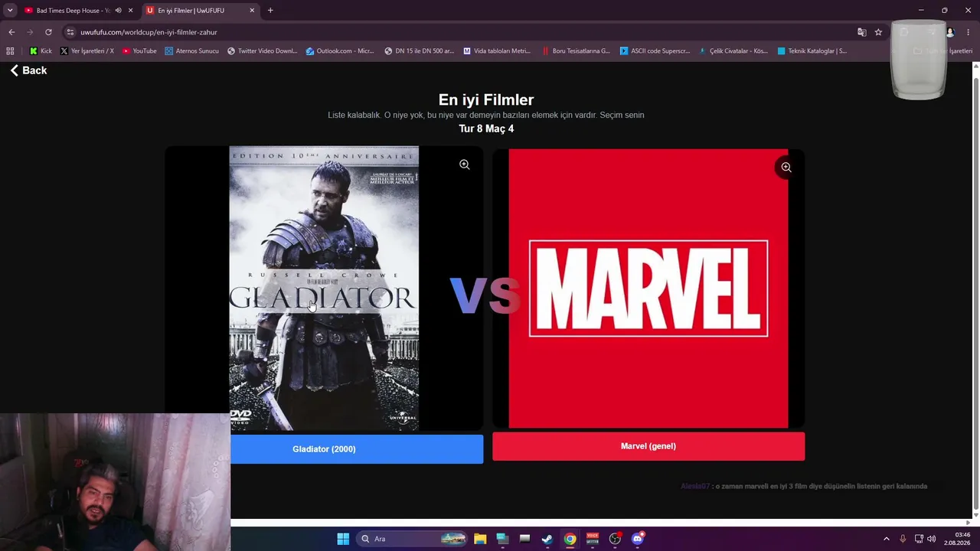980x551 pixels.
Task: Open OBS Studio from the taskbar
Action: click(x=615, y=539)
